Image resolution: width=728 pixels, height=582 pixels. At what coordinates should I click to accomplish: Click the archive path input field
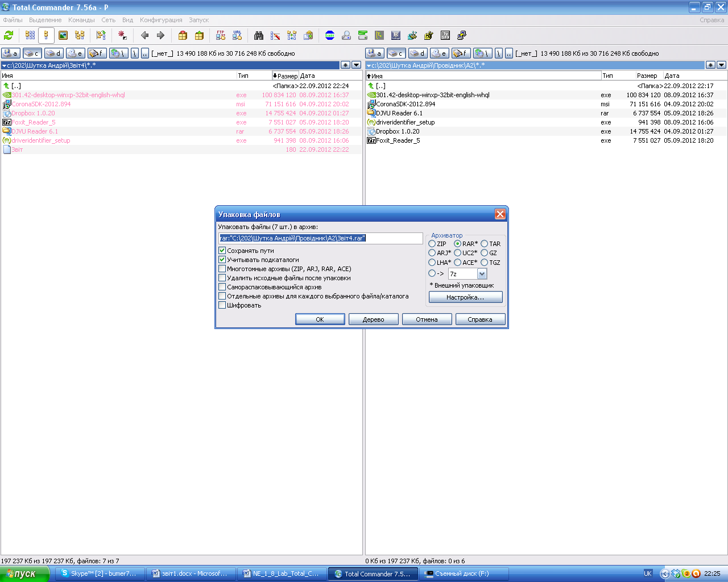(321, 238)
